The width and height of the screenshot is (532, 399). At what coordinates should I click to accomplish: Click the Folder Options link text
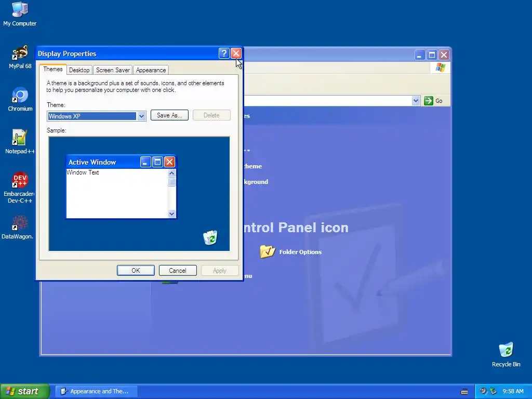[300, 252]
